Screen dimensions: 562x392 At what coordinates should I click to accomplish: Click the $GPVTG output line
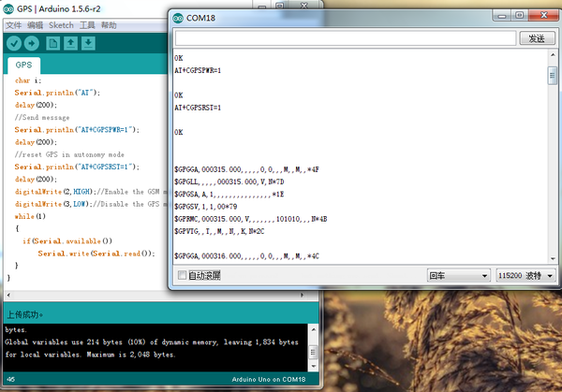[219, 231]
